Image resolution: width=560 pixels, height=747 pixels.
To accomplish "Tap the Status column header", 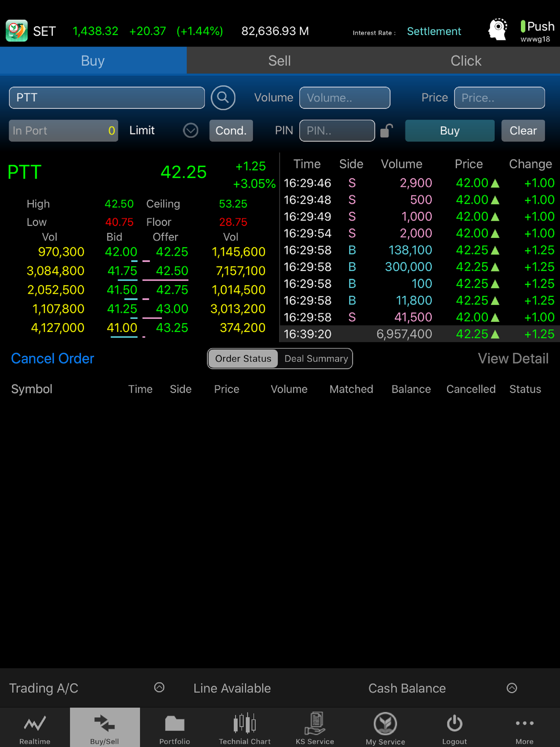I will point(525,389).
